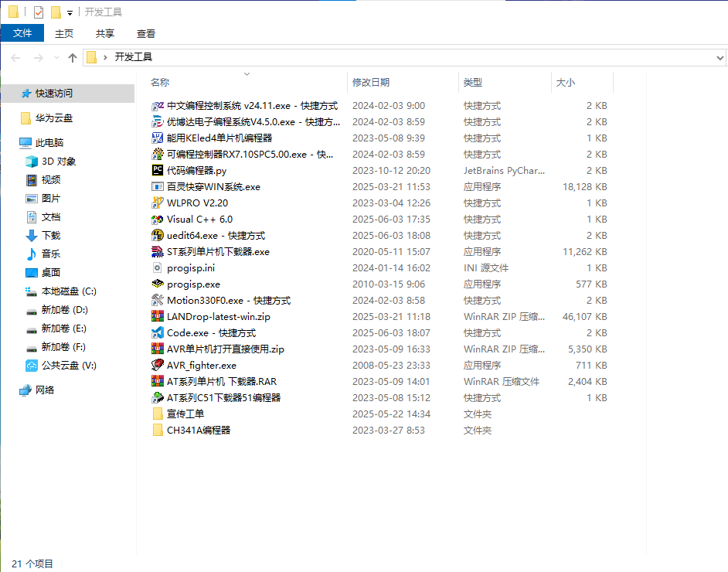Expand breadcrumb chevron before 开发工具

tap(105, 57)
